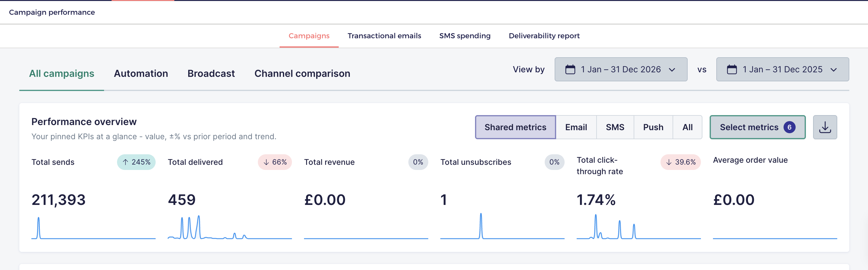Expand the 1 Jan – 31 Dec 2025 comparison dropdown
This screenshot has height=270, width=868.
coord(782,69)
